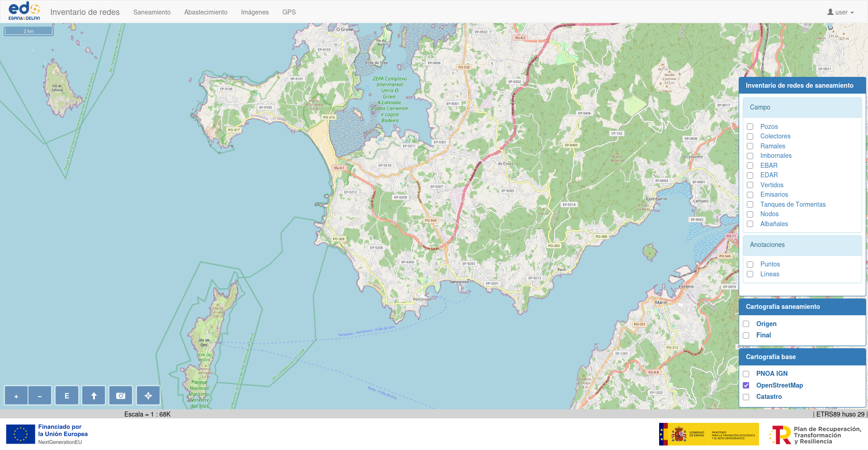Collapse the Campo section header
Image resolution: width=868 pixels, height=450 pixels.
[802, 108]
